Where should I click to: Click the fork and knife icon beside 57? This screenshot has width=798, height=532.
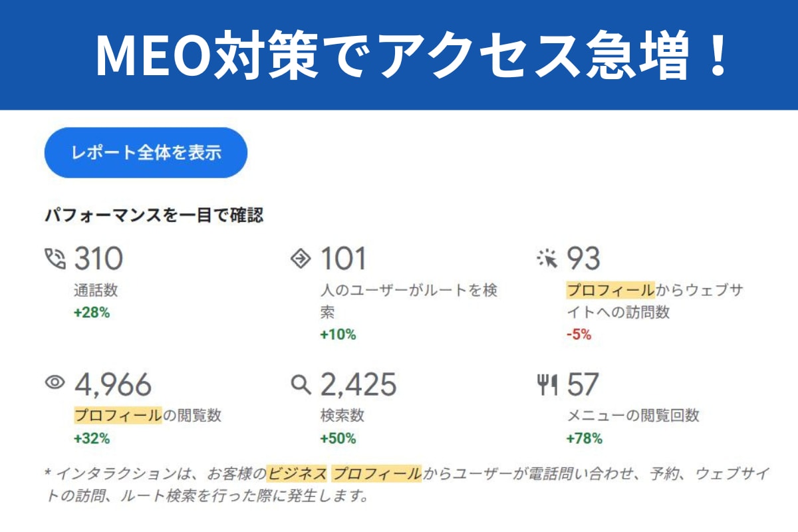point(547,384)
